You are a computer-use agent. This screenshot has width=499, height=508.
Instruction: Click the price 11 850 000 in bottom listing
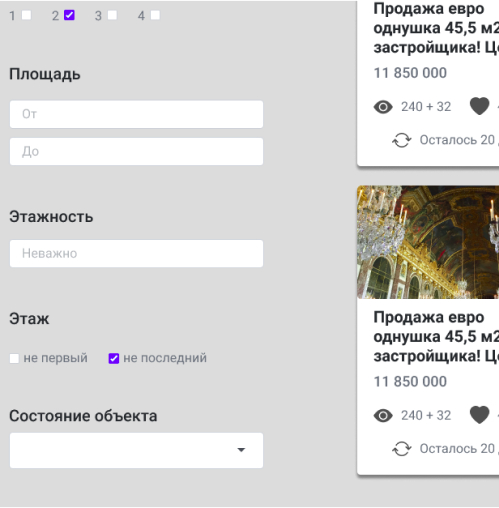click(410, 382)
